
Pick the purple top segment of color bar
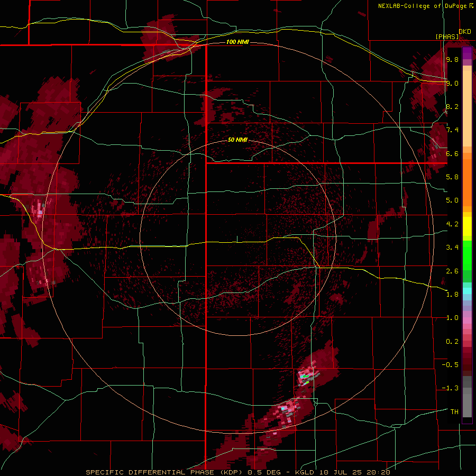[467, 53]
